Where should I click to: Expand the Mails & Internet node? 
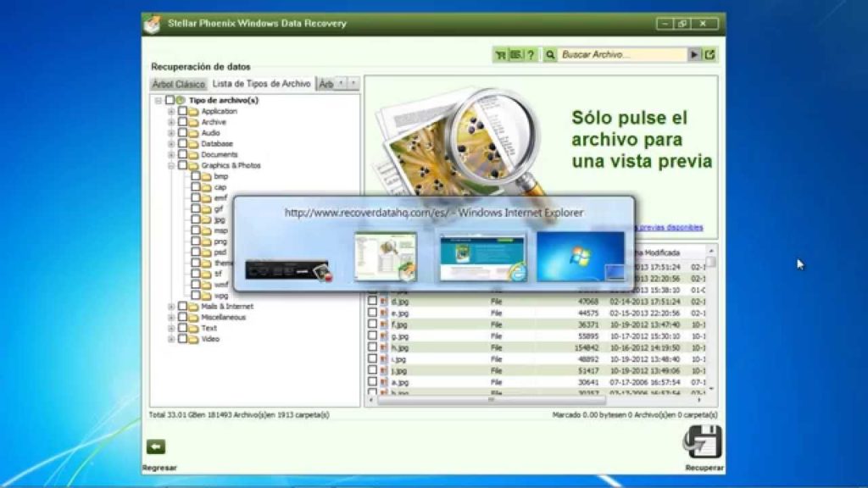click(171, 307)
